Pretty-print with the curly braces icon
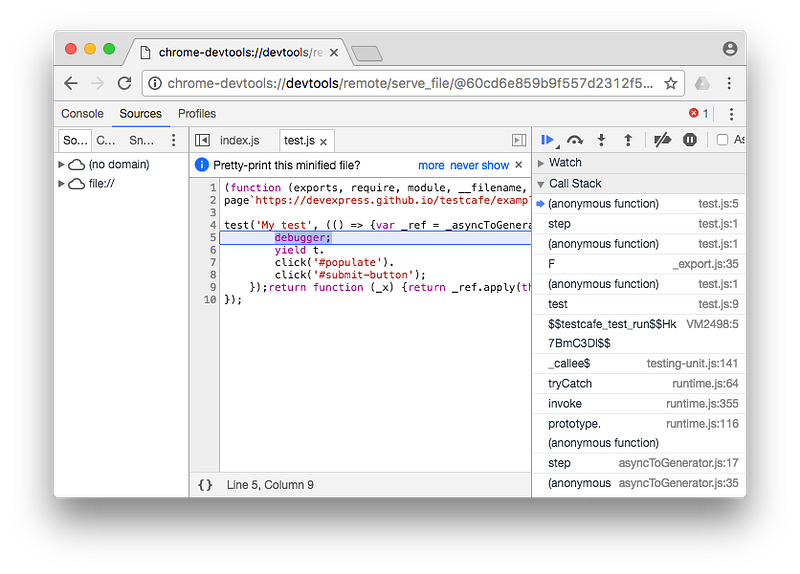 (x=205, y=485)
